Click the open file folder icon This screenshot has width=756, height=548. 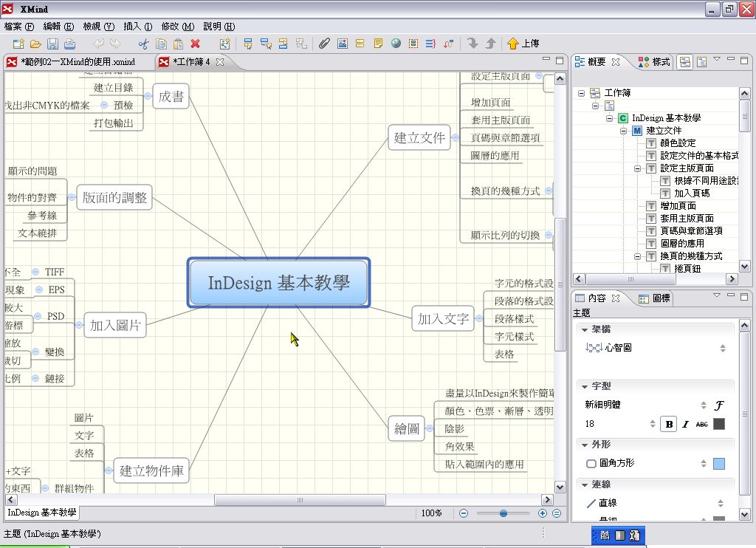(x=35, y=44)
